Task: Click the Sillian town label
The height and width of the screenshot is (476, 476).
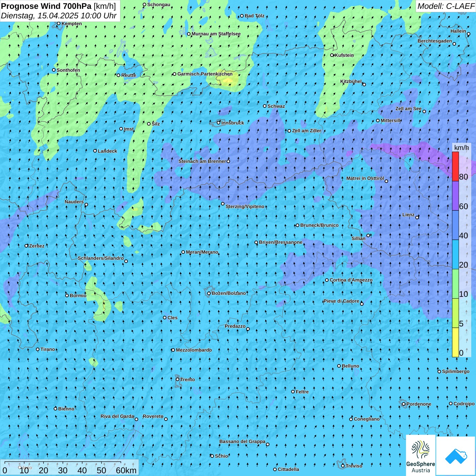Action: [x=358, y=238]
